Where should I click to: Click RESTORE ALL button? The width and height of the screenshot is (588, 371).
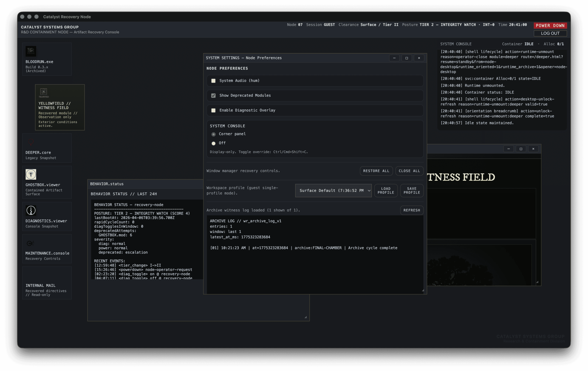click(376, 171)
